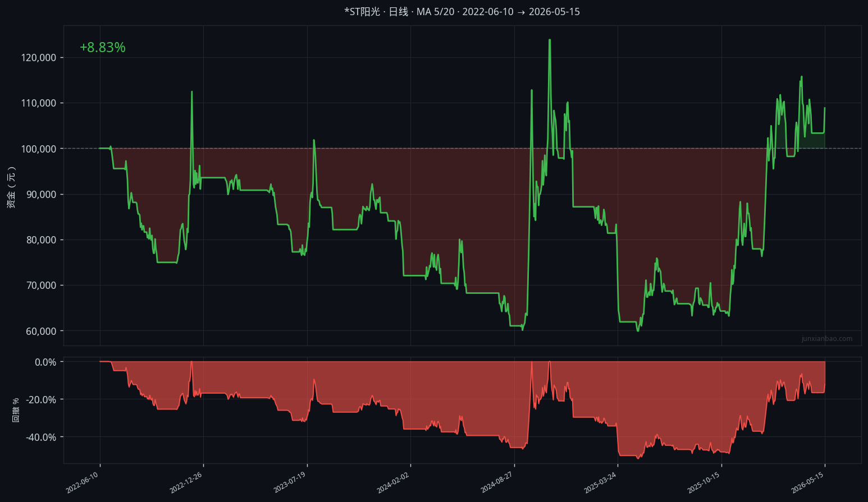This screenshot has height=502, width=868.
Task: Click the 资金（元）axis title
Action: point(11,187)
